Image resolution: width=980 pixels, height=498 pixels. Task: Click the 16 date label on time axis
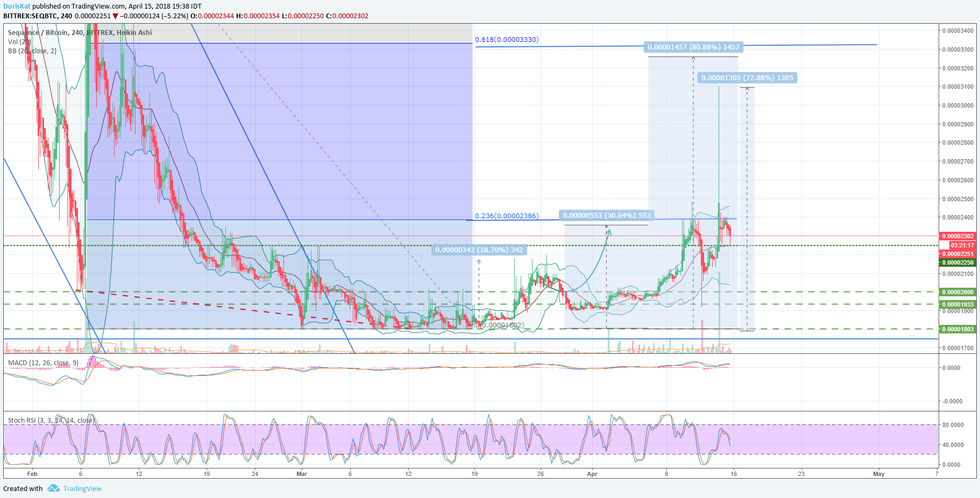tap(734, 474)
